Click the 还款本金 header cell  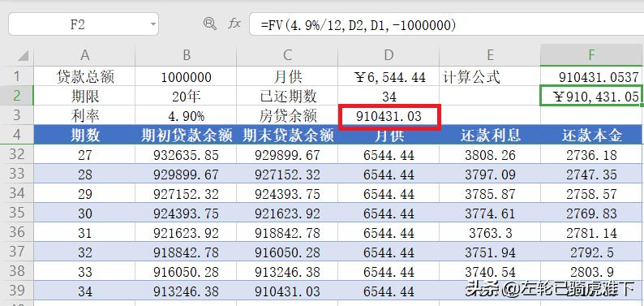click(591, 135)
